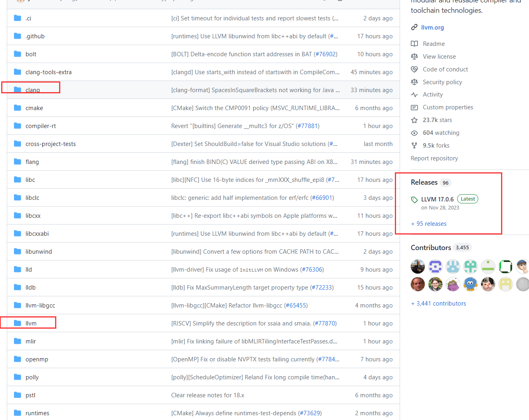The image size is (529, 420).
Task: Open the Security policy link
Action: pos(442,82)
